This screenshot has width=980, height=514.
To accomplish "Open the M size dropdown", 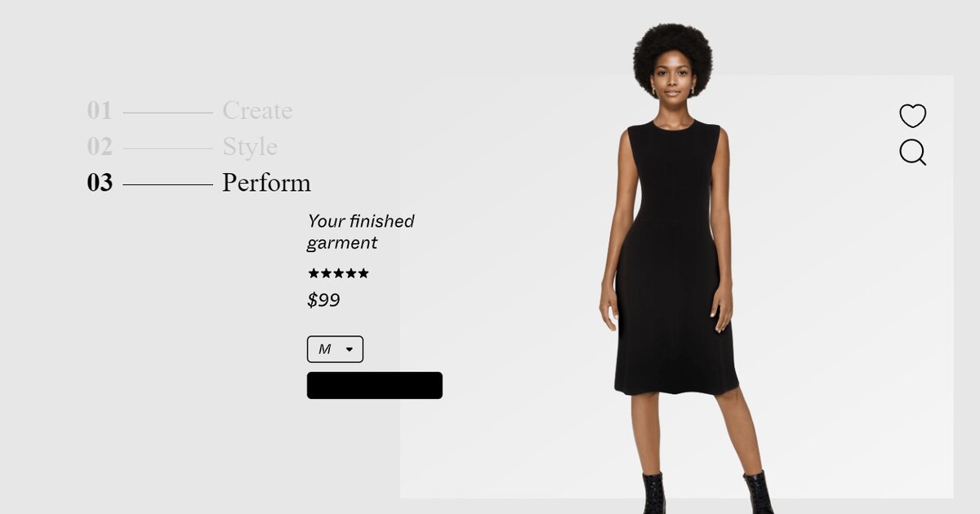I will pos(335,349).
